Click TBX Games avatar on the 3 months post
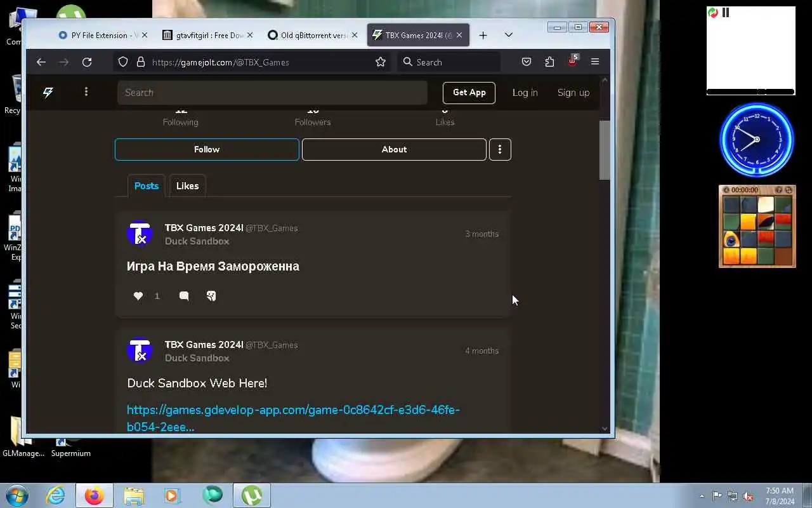812x508 pixels. point(140,234)
